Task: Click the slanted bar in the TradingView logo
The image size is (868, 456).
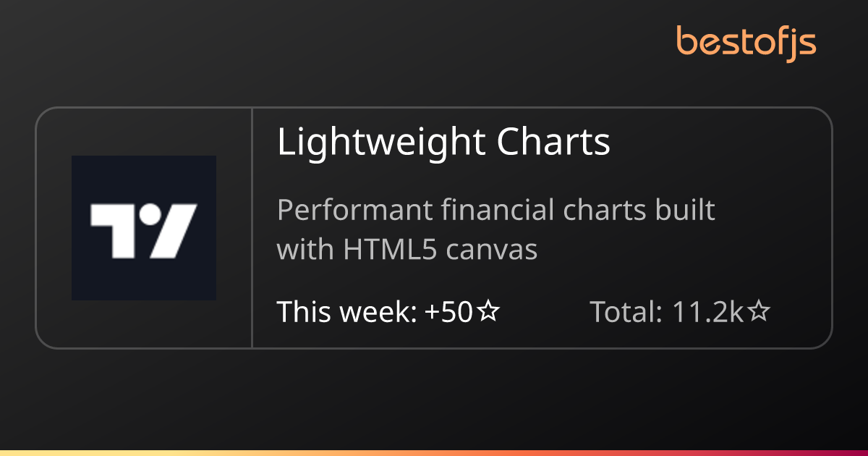Action: [173, 231]
